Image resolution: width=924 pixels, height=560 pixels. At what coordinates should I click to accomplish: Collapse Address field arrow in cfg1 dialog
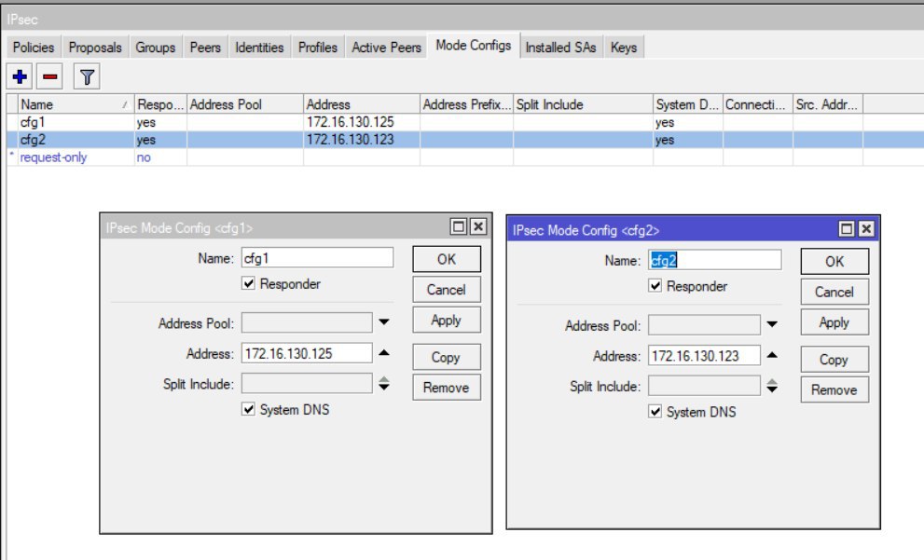pyautogui.click(x=384, y=353)
